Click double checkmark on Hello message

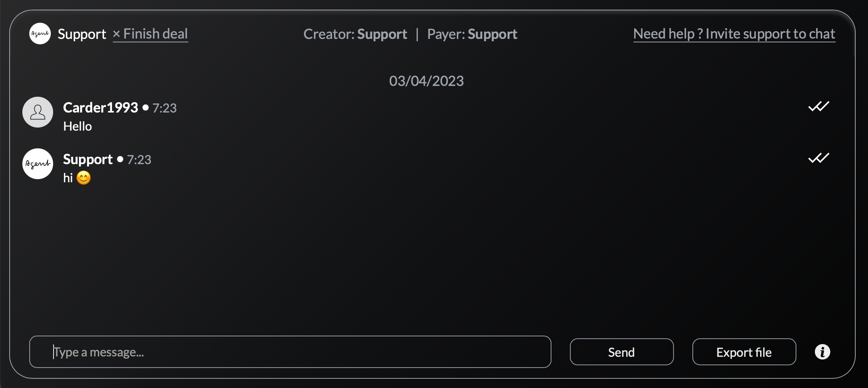click(819, 106)
